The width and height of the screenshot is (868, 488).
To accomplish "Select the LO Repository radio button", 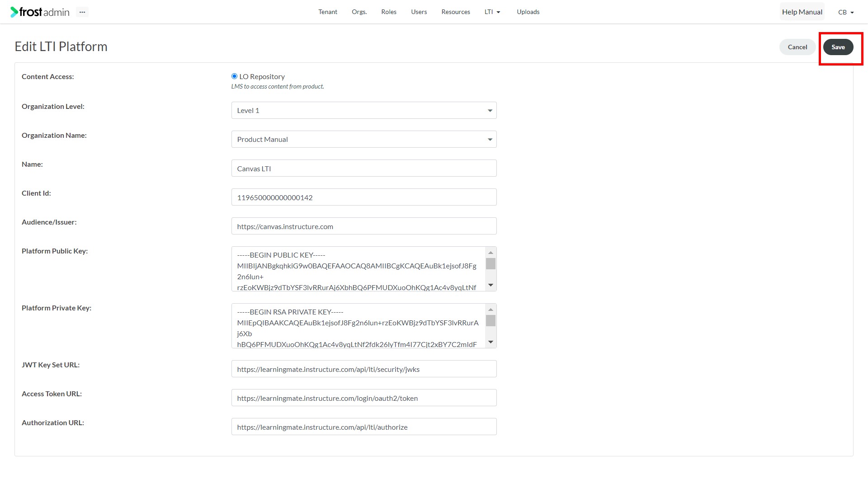I will 234,76.
